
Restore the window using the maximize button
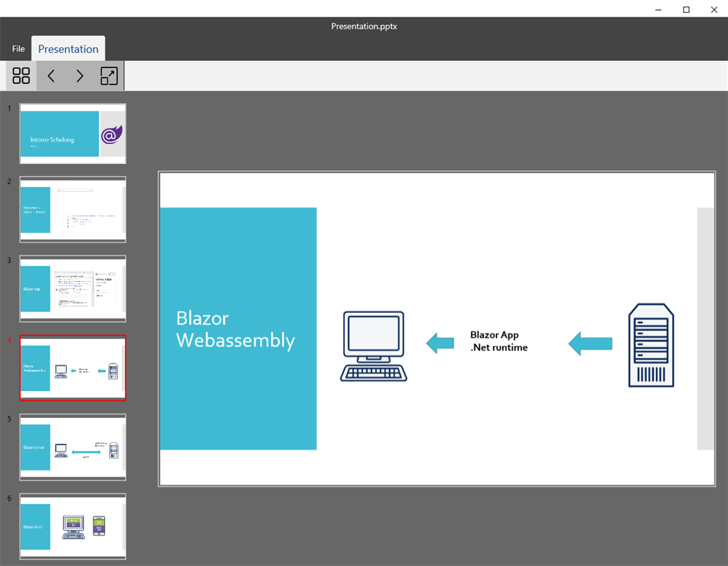click(686, 9)
